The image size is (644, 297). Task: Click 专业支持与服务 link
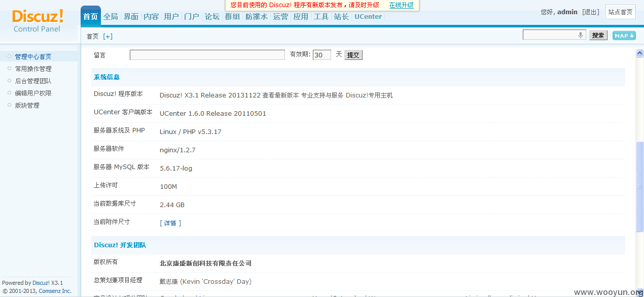point(323,95)
